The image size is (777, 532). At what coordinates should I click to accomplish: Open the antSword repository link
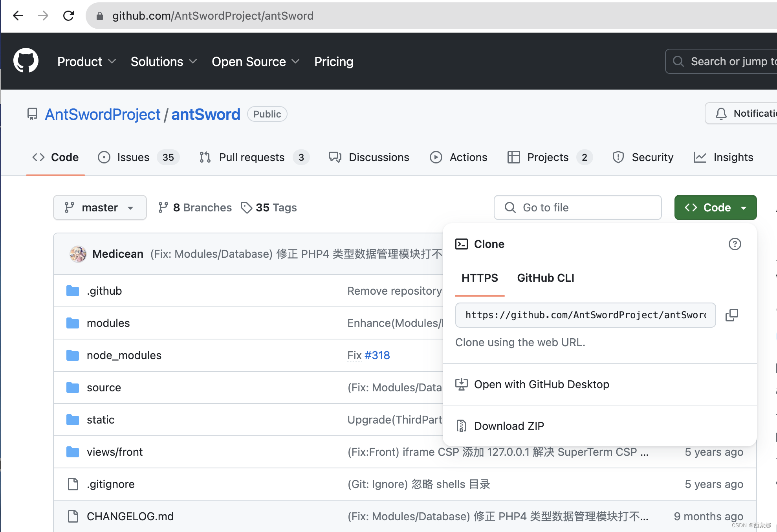click(205, 114)
